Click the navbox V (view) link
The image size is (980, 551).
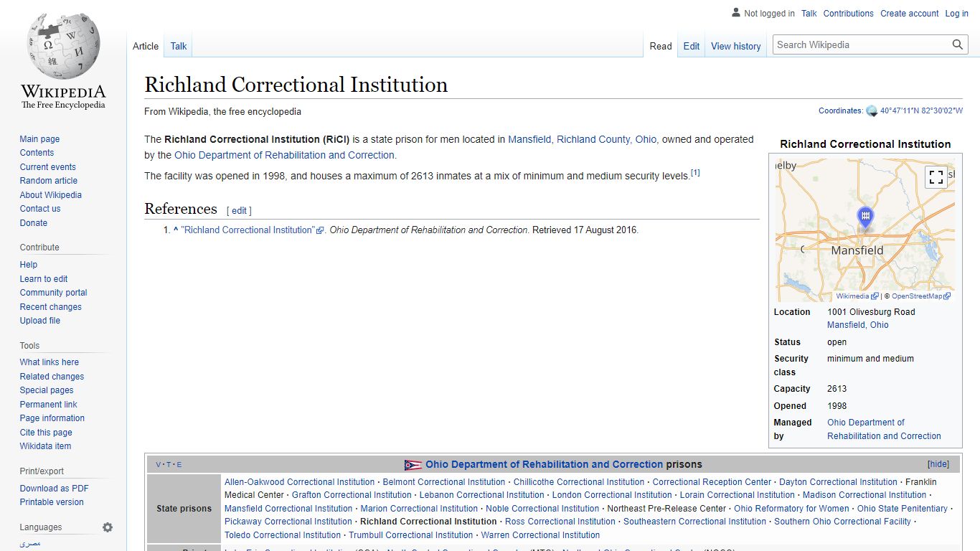point(159,465)
